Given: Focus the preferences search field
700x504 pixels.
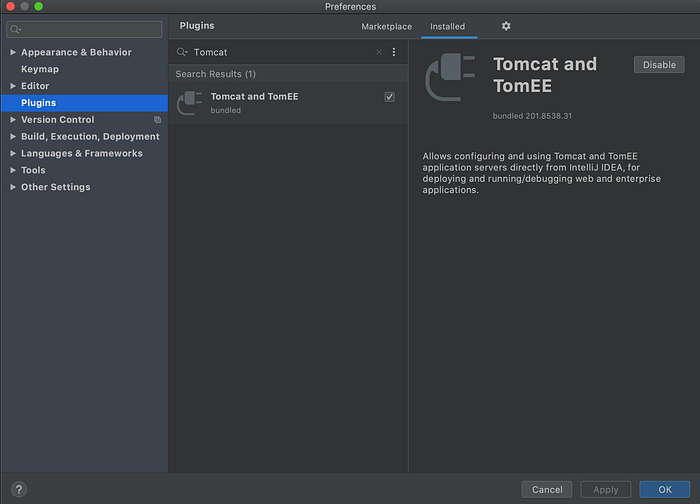Looking at the screenshot, I should pyautogui.click(x=84, y=29).
